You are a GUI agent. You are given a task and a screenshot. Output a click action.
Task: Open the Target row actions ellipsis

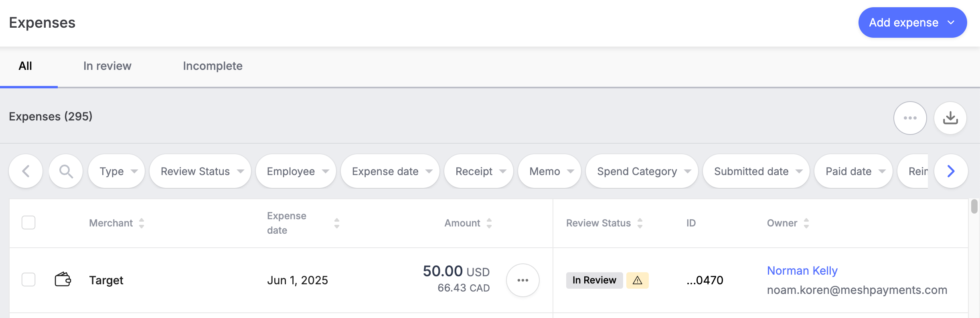[x=522, y=280]
